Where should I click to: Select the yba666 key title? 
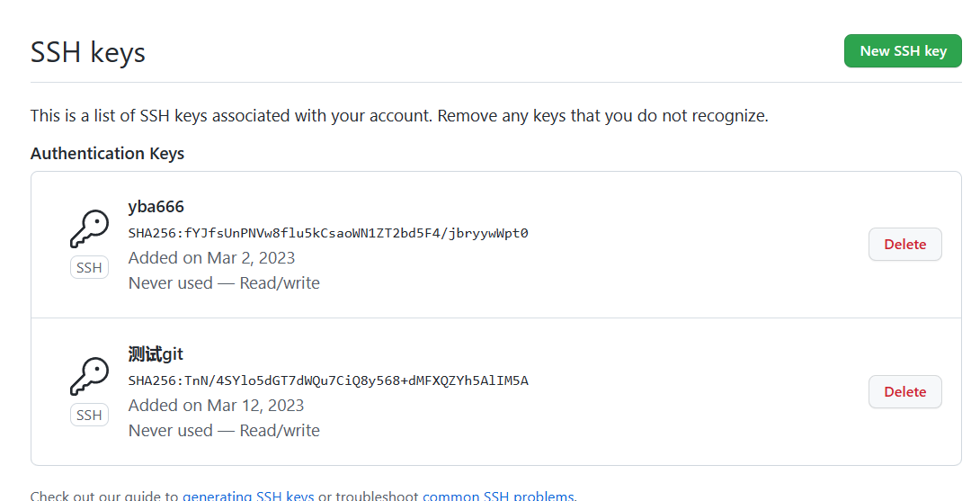click(156, 207)
